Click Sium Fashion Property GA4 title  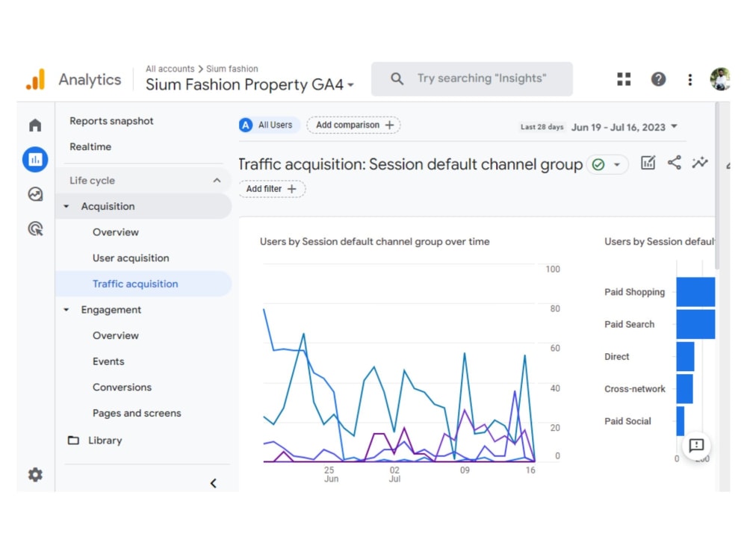point(244,85)
